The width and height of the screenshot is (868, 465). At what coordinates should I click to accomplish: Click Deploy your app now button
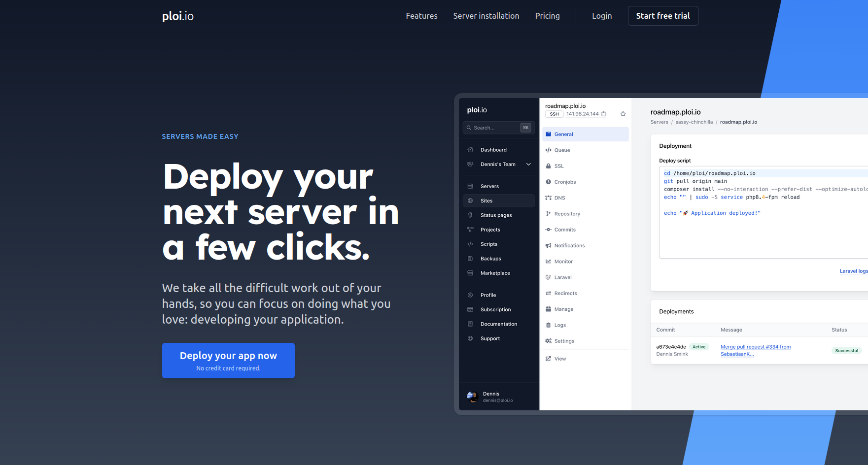coord(228,361)
